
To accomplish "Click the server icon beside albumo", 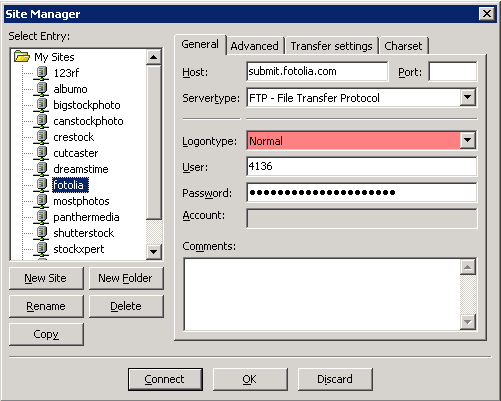I will (x=41, y=89).
